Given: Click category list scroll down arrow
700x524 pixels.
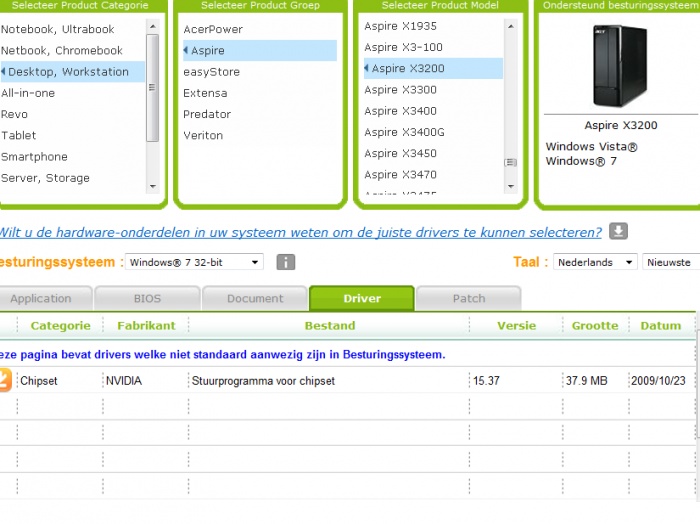Looking at the screenshot, I should coord(153,187).
